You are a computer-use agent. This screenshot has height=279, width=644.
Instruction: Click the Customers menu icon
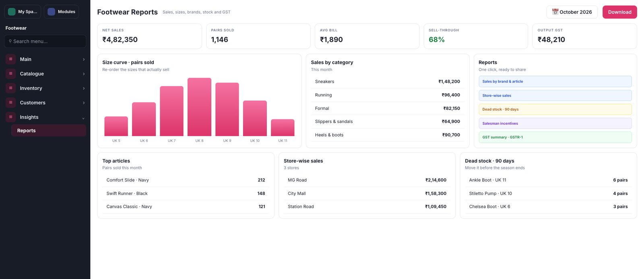point(11,103)
